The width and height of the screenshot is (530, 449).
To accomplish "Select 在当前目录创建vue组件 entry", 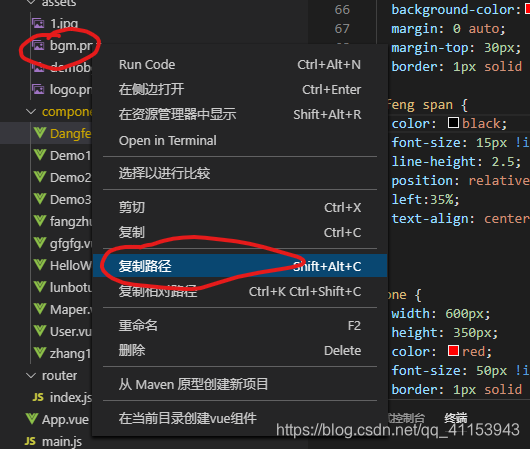I will click(240, 418).
